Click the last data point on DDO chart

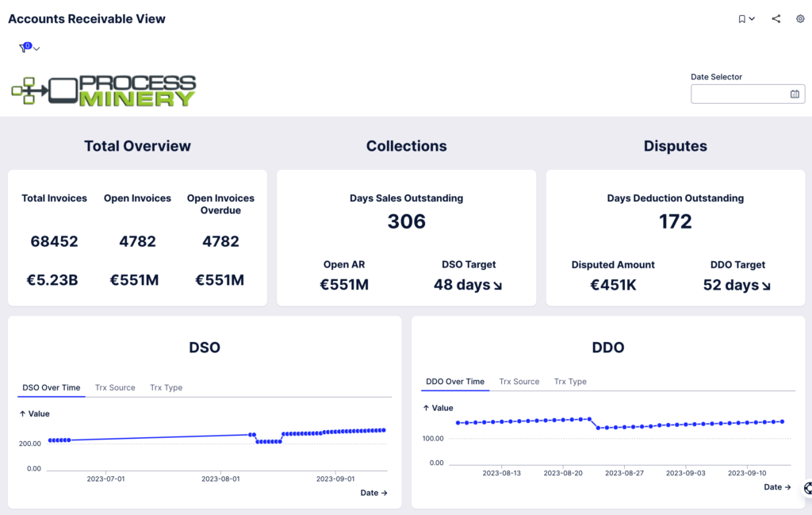pyautogui.click(x=782, y=421)
